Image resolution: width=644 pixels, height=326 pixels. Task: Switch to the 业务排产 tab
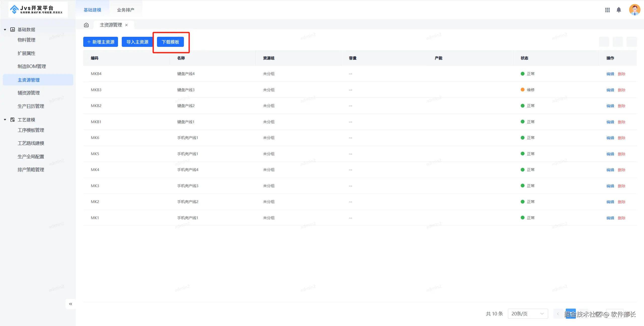[x=126, y=10]
